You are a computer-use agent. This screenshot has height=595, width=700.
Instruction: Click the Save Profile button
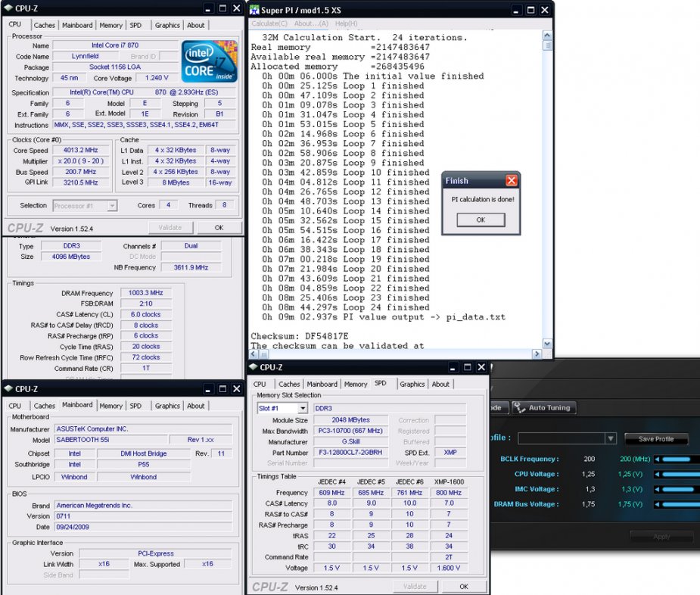tap(656, 439)
